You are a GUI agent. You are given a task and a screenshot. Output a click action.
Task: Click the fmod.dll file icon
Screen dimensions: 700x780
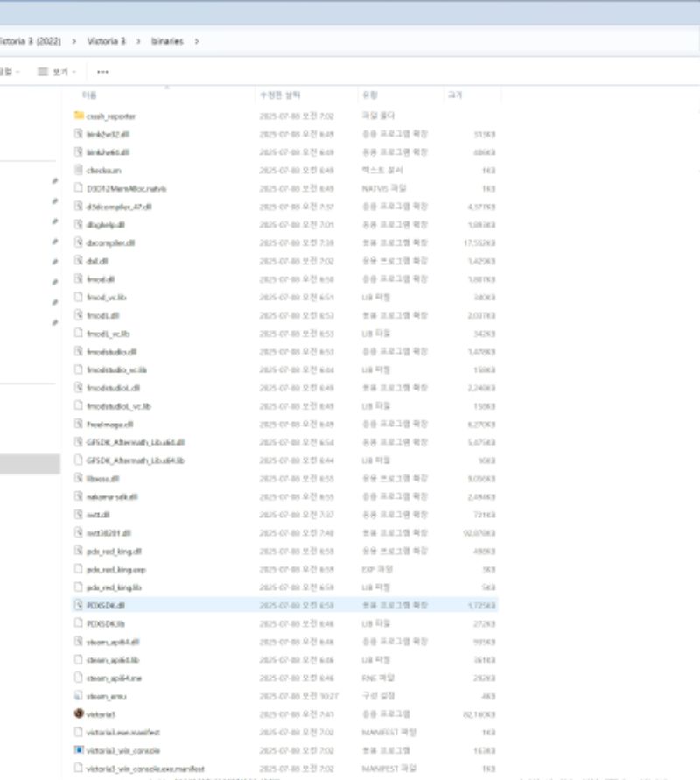coord(79,279)
